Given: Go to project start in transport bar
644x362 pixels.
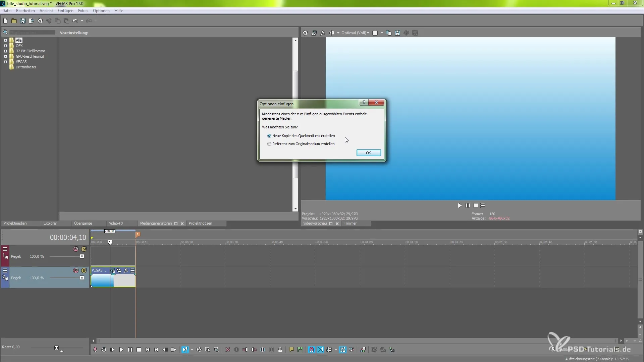Looking at the screenshot, I should click(x=148, y=350).
